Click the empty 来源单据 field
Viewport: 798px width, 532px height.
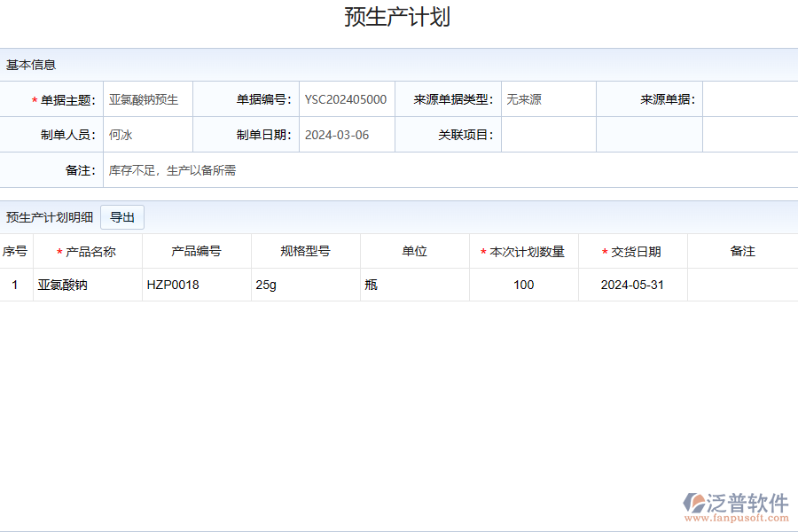[750, 99]
